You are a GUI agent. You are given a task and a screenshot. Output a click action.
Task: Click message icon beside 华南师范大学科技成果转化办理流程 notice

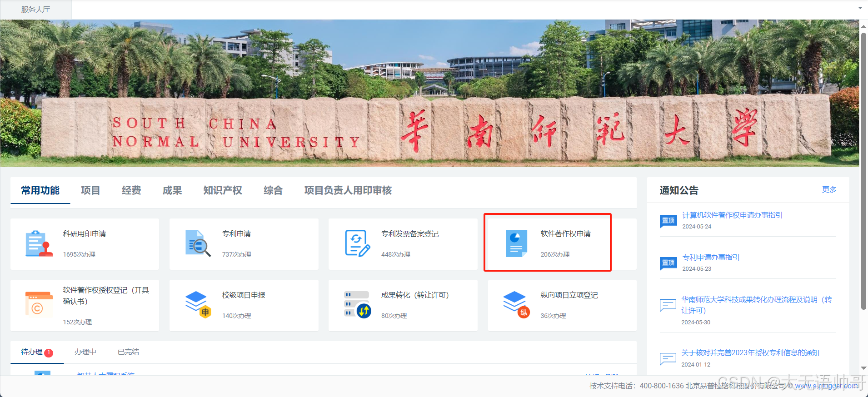tap(668, 305)
